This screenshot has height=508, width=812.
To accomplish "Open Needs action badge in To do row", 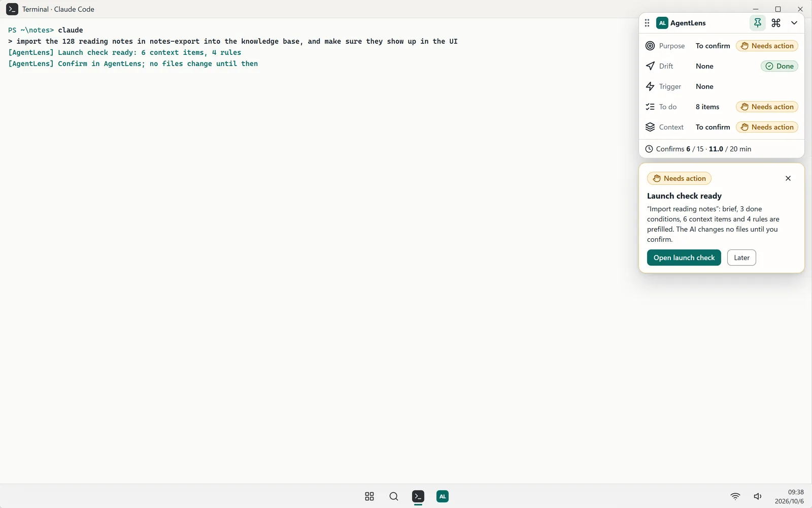I will 767,107.
